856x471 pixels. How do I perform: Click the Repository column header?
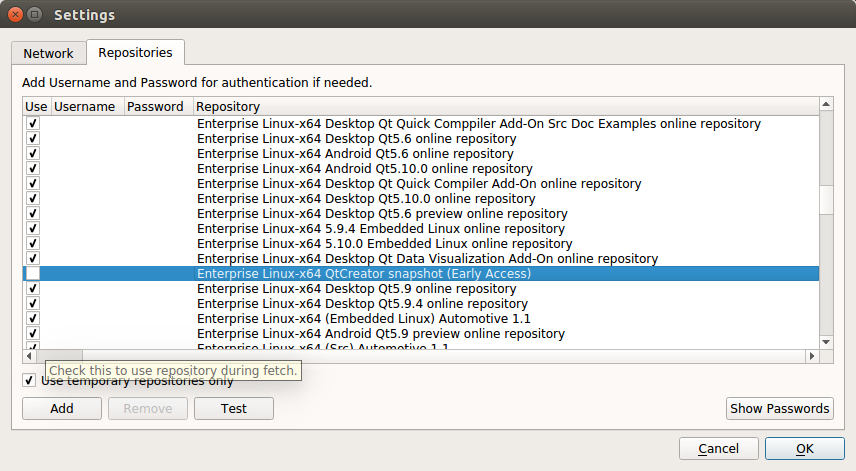point(506,106)
